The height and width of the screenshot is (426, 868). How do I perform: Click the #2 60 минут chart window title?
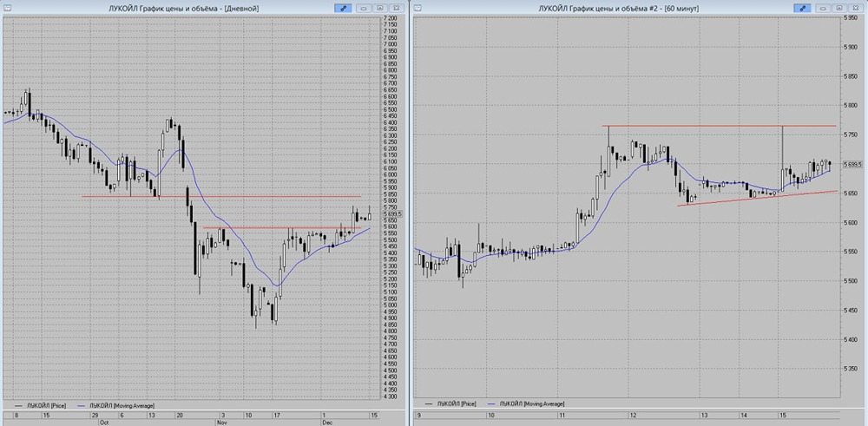[x=618, y=9]
